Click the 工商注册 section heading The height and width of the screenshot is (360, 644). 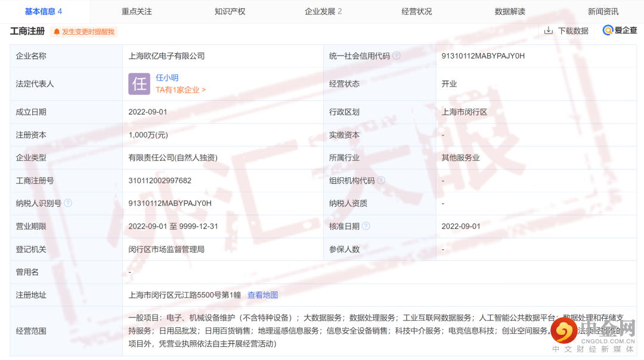click(x=27, y=31)
